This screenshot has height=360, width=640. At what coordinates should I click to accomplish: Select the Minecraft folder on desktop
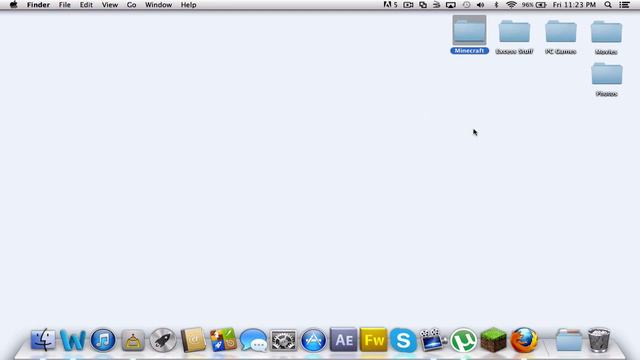point(469,35)
